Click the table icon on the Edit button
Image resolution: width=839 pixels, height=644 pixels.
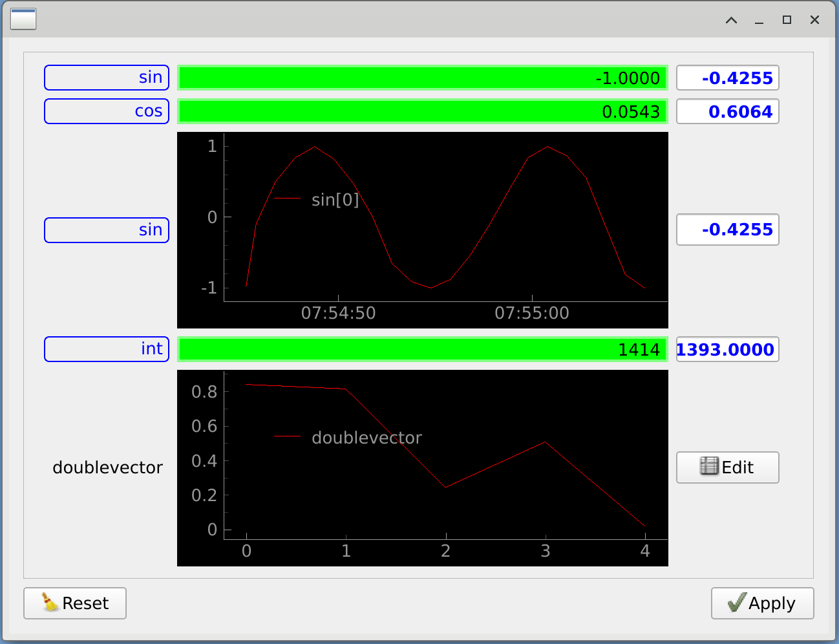coord(709,466)
